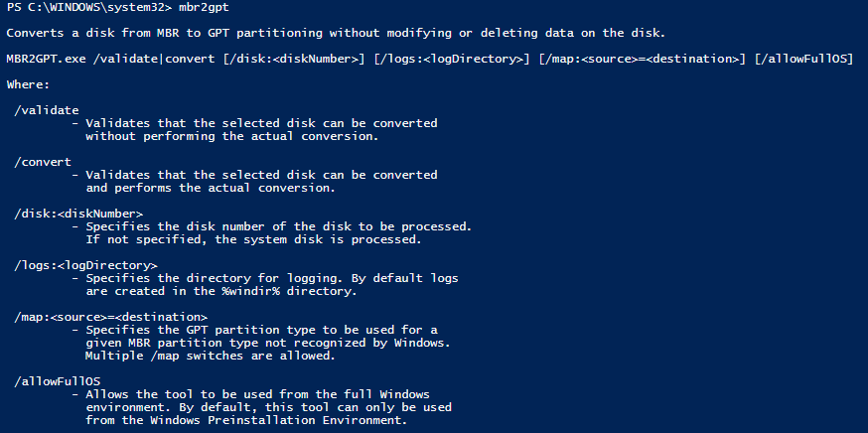Click 'Multiple /map switches are allowed.' line
Screen dimensions: 868x433
pos(211,357)
